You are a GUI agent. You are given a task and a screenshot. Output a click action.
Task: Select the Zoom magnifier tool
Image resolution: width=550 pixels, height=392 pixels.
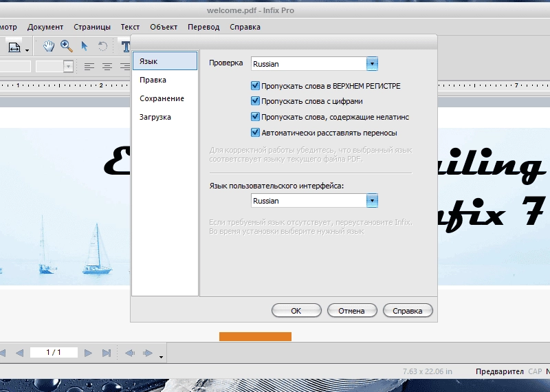click(67, 46)
